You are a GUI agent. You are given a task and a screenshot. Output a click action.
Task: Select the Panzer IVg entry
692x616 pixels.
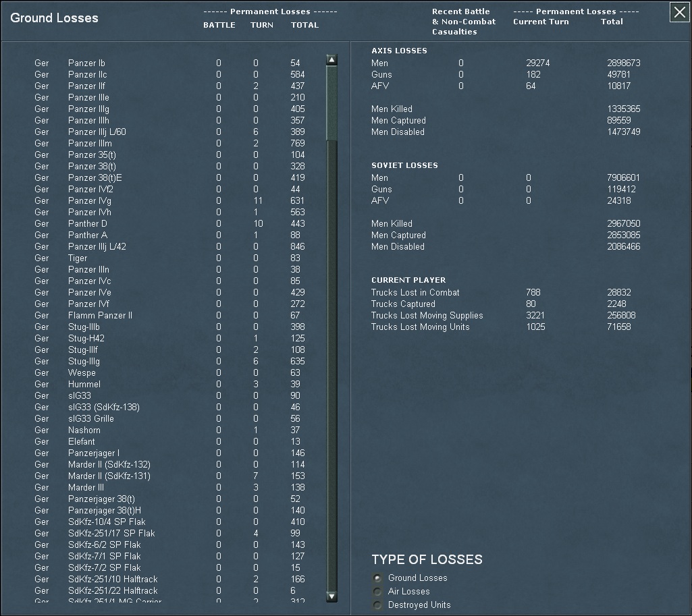coord(90,200)
